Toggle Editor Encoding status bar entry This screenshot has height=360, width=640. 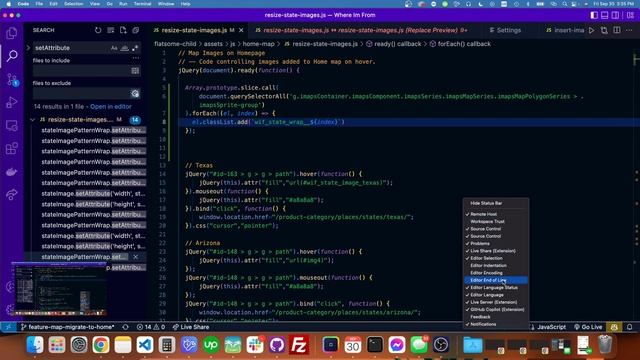pyautogui.click(x=496, y=273)
